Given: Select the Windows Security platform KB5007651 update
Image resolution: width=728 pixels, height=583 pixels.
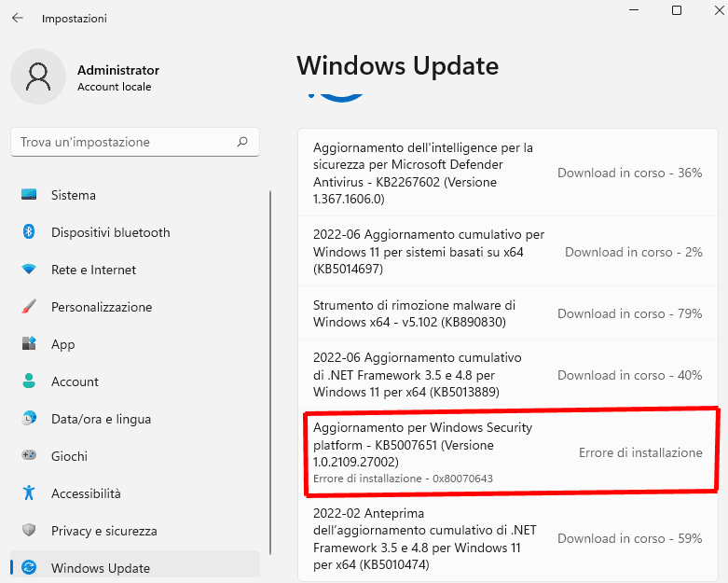Looking at the screenshot, I should (x=508, y=452).
